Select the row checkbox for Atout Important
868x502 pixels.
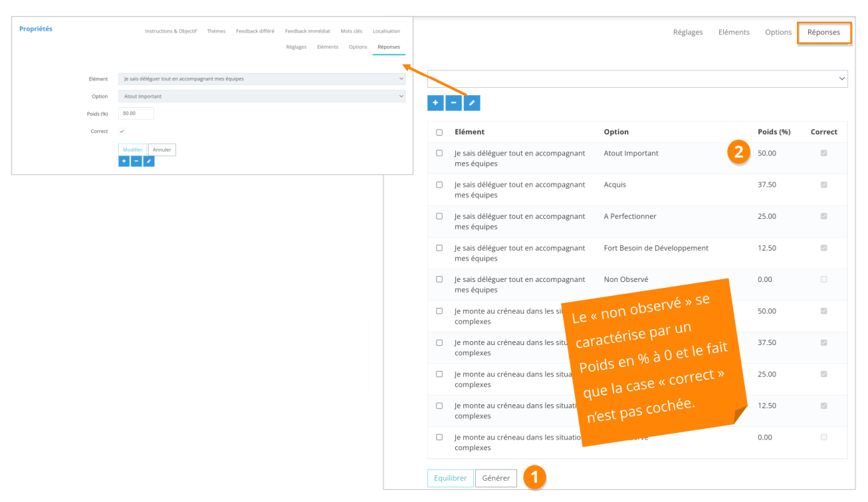click(439, 153)
